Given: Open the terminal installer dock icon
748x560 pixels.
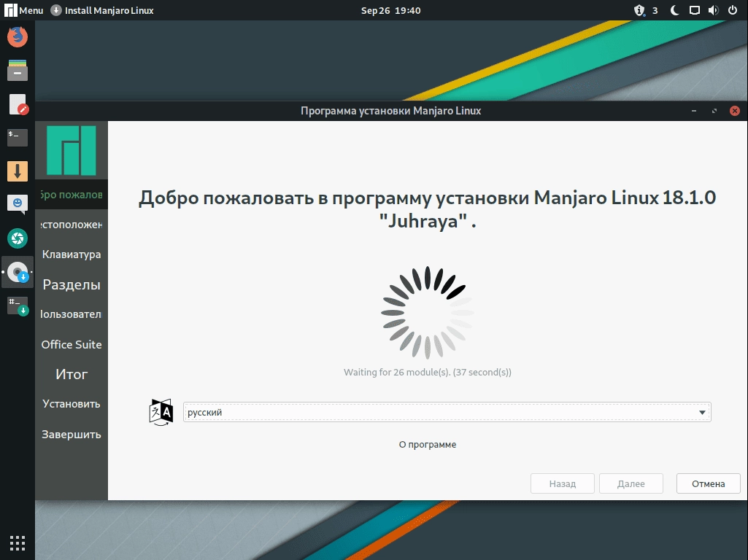Looking at the screenshot, I should [18, 306].
